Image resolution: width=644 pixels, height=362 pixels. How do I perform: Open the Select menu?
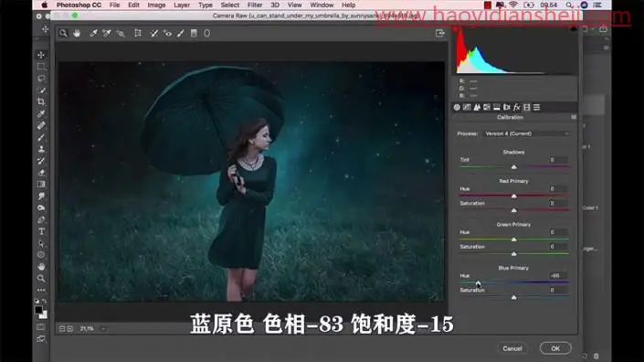point(229,5)
